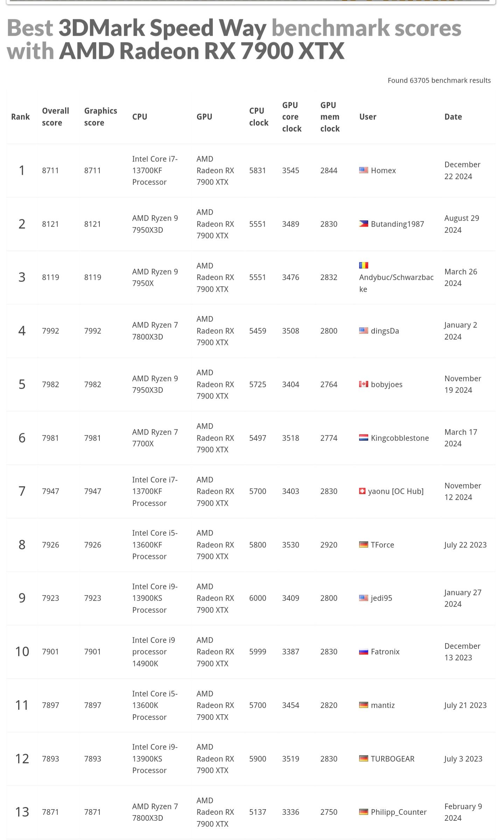Open user profile Philipp_Counter
Image resolution: width=504 pixels, height=840 pixels.
(398, 812)
